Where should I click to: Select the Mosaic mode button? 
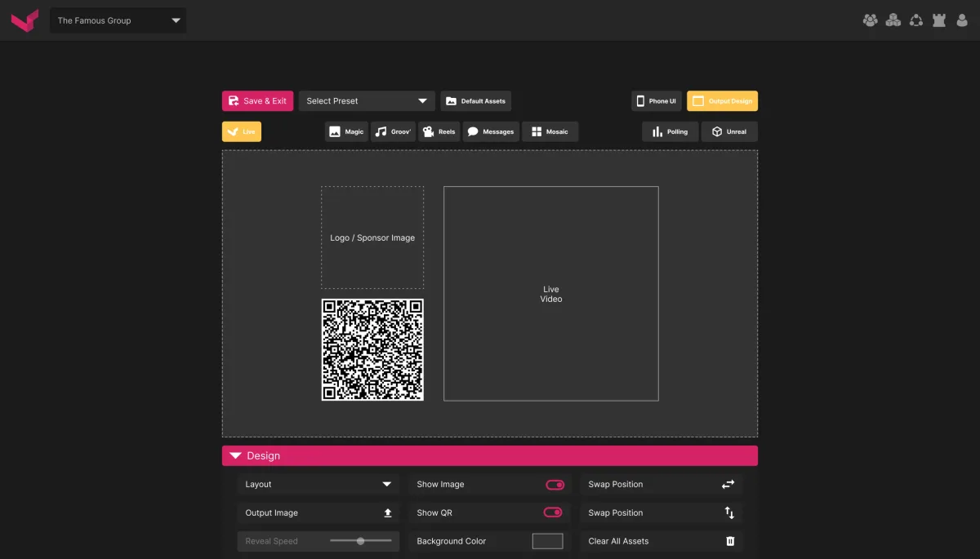550,131
